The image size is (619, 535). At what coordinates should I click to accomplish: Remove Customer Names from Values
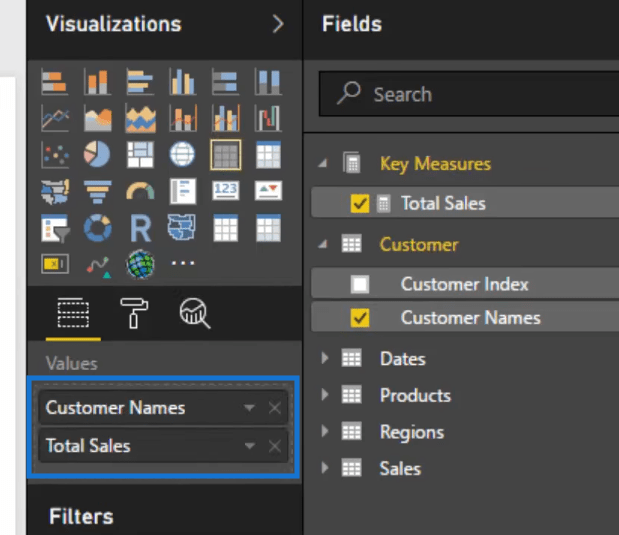(x=275, y=408)
